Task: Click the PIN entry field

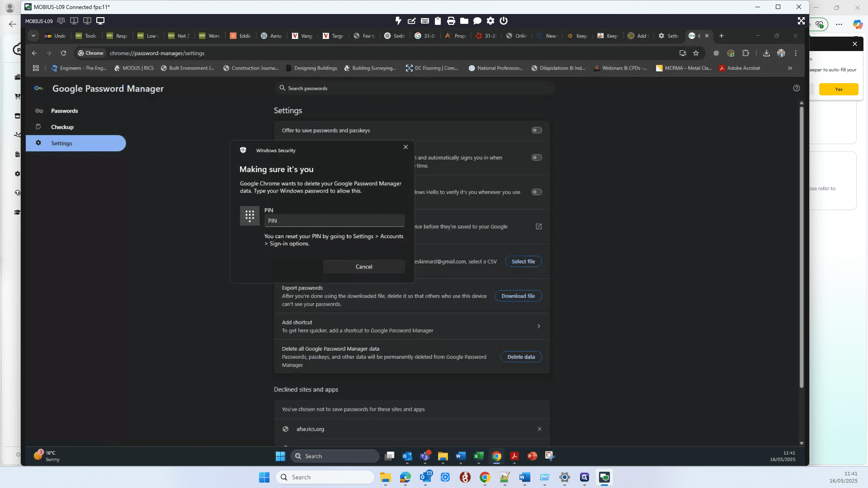Action: point(334,221)
